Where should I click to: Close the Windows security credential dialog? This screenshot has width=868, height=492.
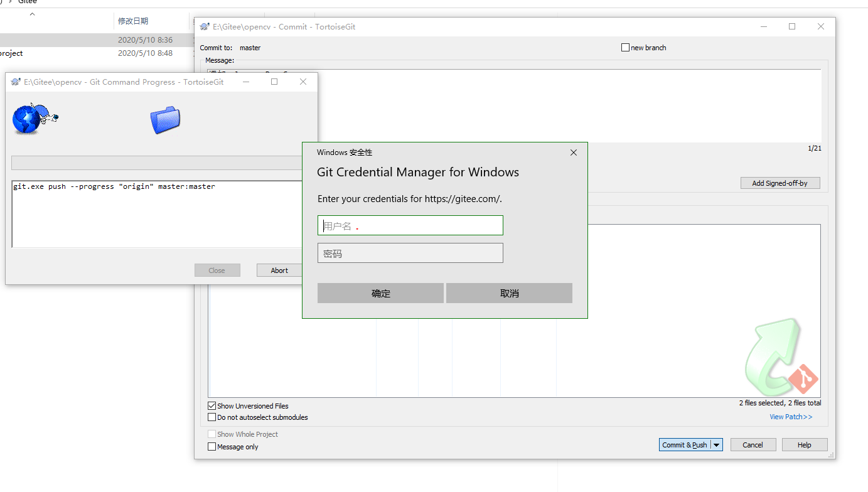(574, 152)
